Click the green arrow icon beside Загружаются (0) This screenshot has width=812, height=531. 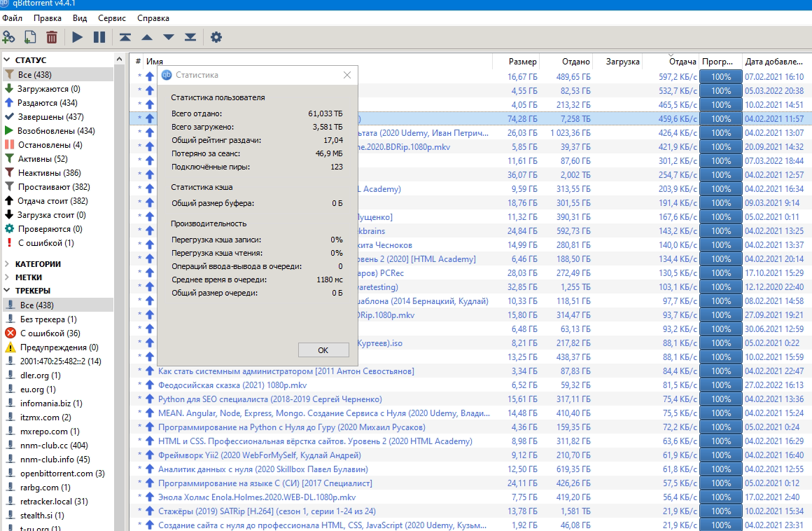(x=9, y=88)
